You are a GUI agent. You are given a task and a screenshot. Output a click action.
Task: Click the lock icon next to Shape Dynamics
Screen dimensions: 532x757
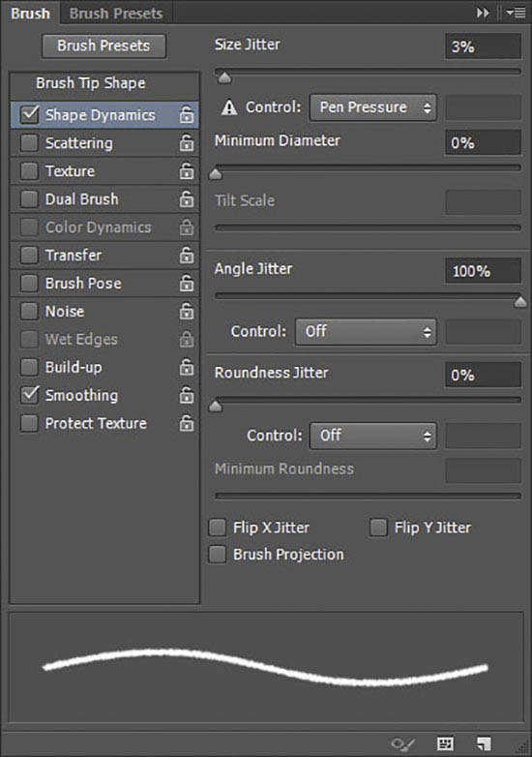click(186, 115)
